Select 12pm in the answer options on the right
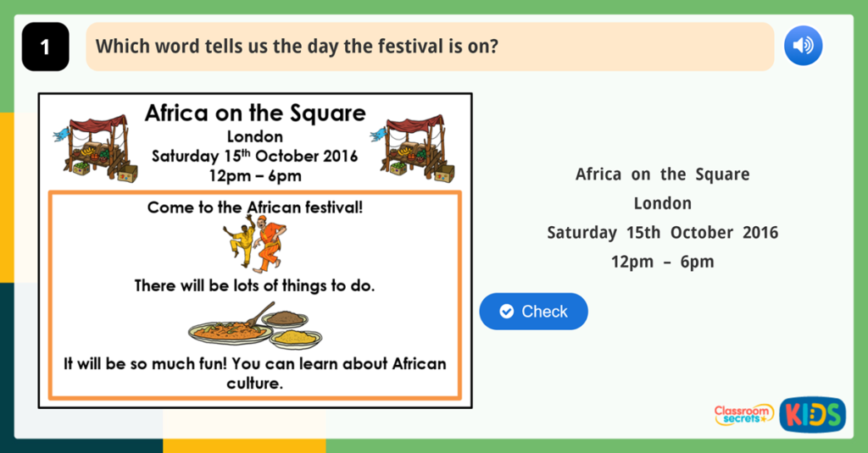 pos(632,262)
